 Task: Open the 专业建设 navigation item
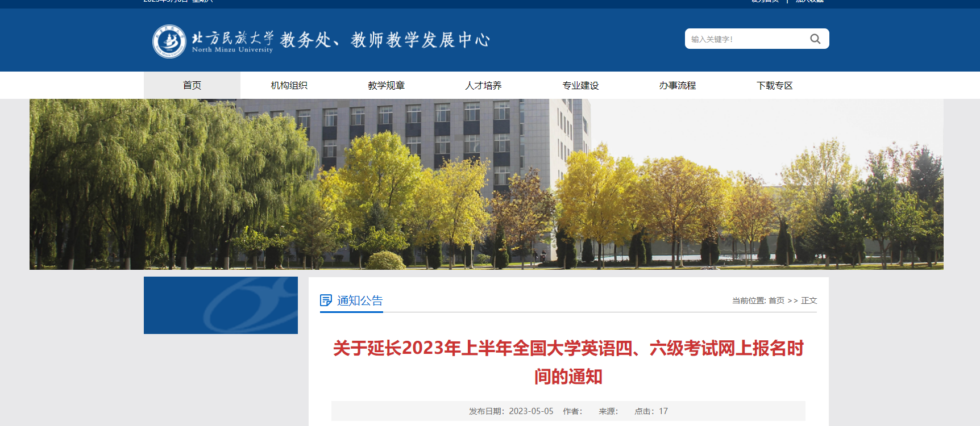580,85
